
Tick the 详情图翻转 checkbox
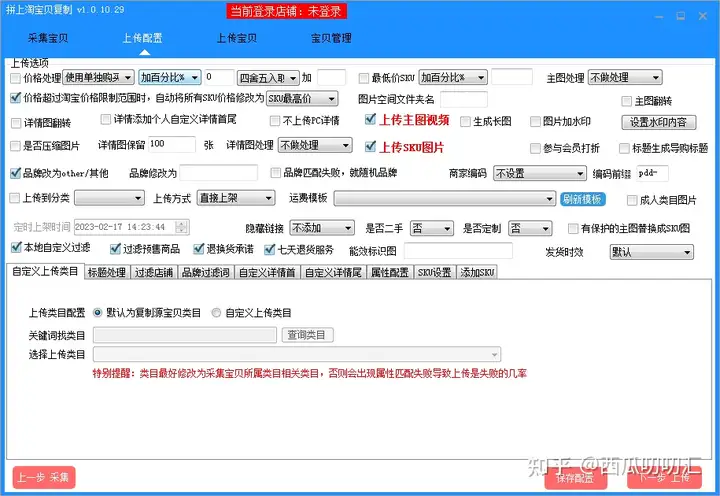16,123
